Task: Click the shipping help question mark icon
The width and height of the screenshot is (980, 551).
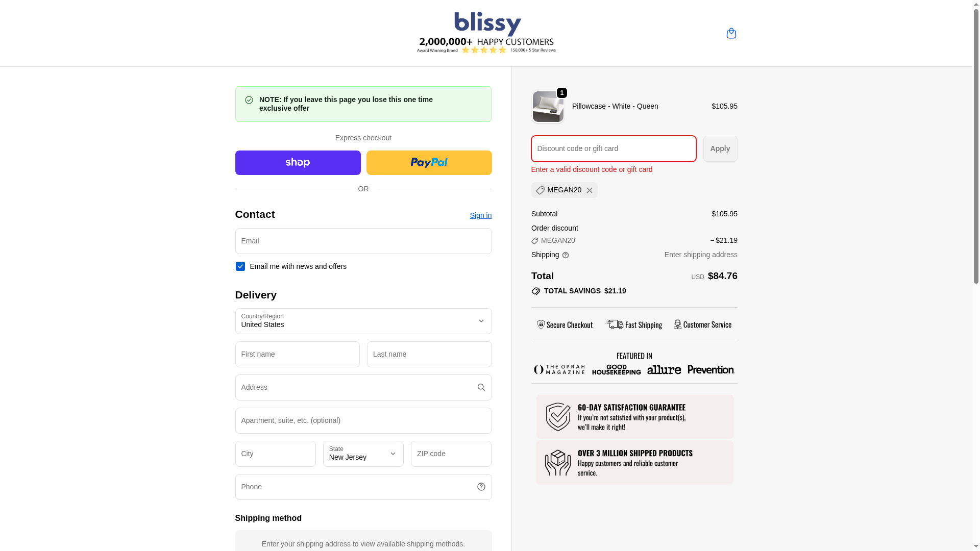Action: click(566, 255)
